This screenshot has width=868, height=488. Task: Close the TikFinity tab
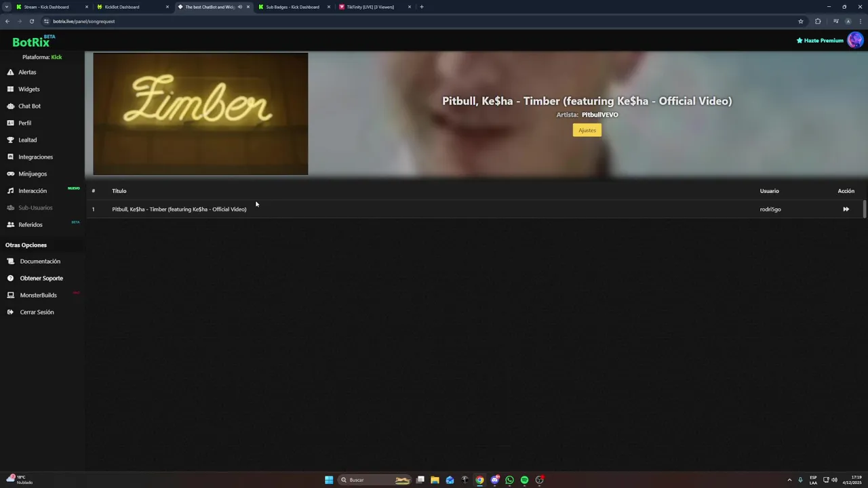[x=409, y=7]
